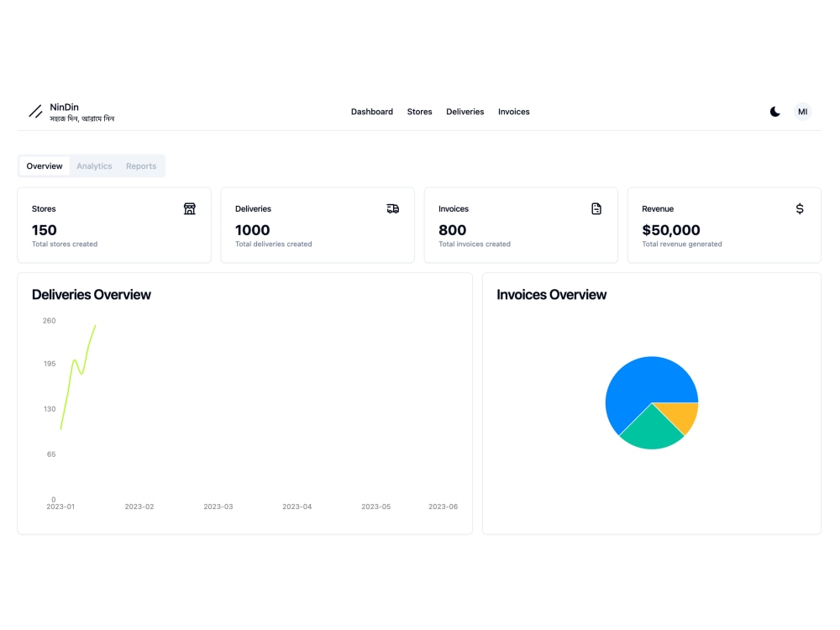
Task: Navigate to Invoices in the top bar
Action: (514, 112)
